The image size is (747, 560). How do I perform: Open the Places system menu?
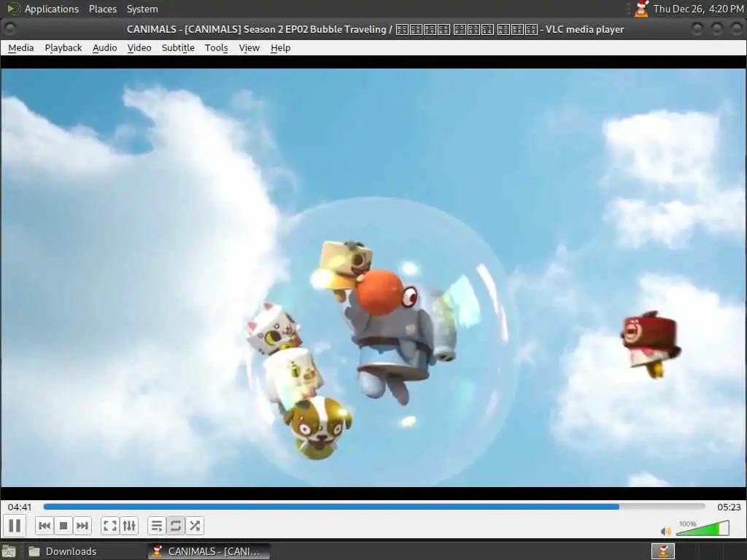point(103,9)
